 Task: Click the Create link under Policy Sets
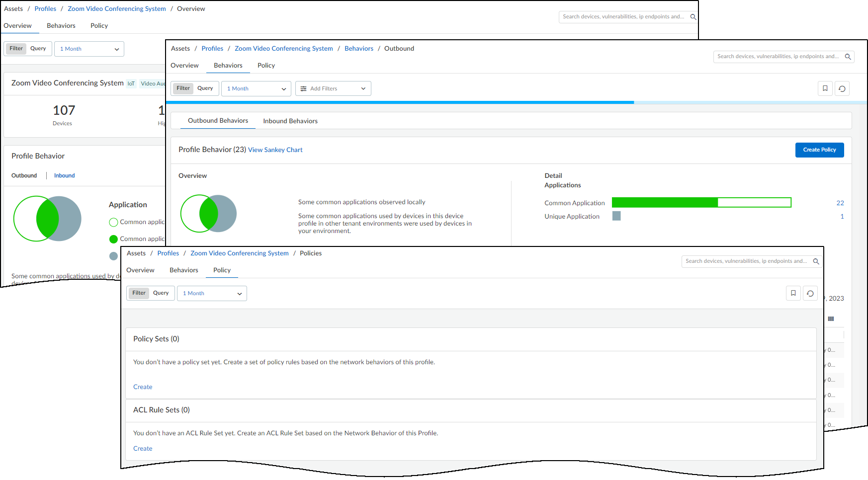coord(143,387)
